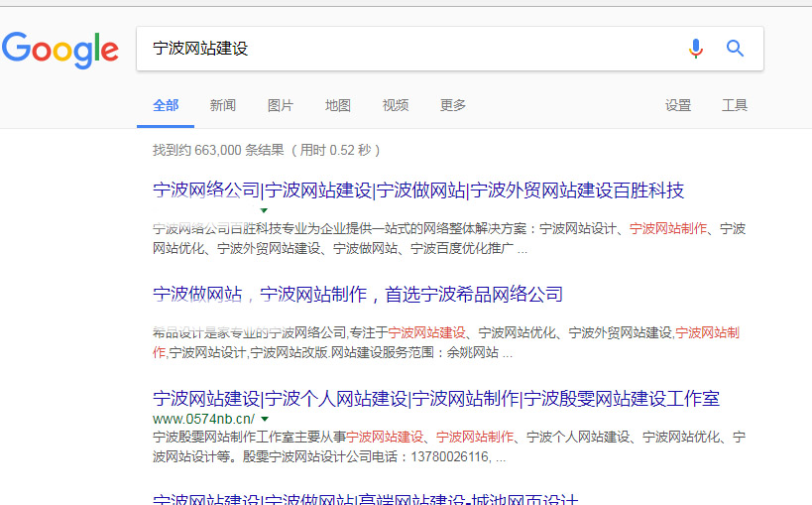Start voice search with microphone icon
Image resolution: width=812 pixels, height=505 pixels.
point(696,49)
